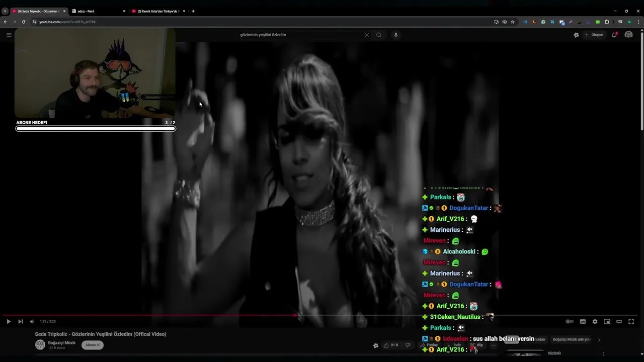Image resolution: width=644 pixels, height=362 pixels.
Task: Click the install app icon in address bar
Action: pyautogui.click(x=497, y=22)
